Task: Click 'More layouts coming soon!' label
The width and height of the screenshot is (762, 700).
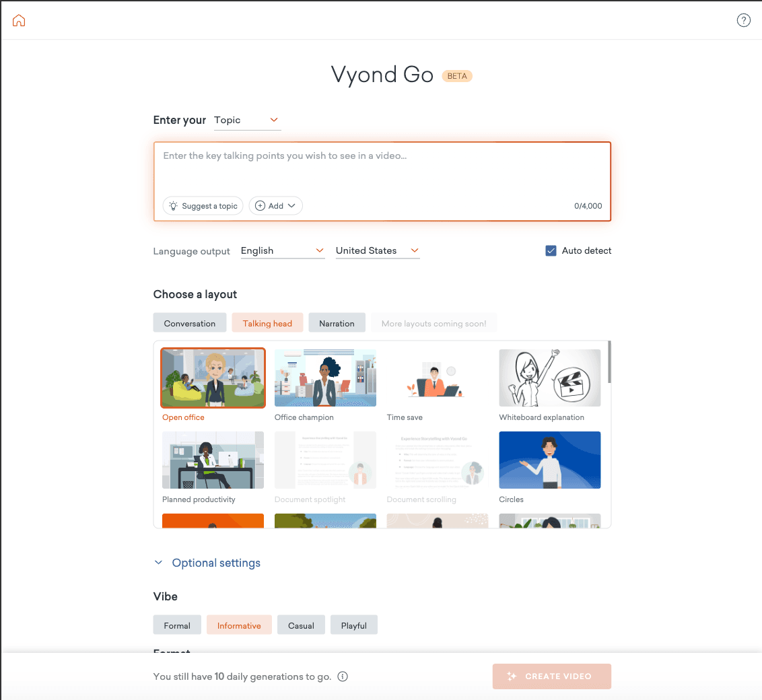Action: 434,323
